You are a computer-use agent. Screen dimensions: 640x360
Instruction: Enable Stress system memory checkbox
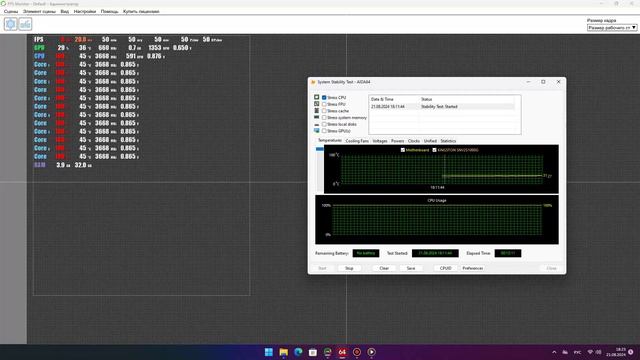pos(324,118)
